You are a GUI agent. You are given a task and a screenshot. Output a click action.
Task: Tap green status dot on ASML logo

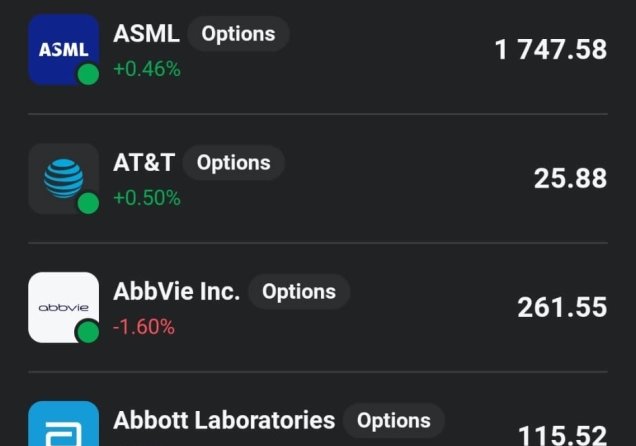88,74
